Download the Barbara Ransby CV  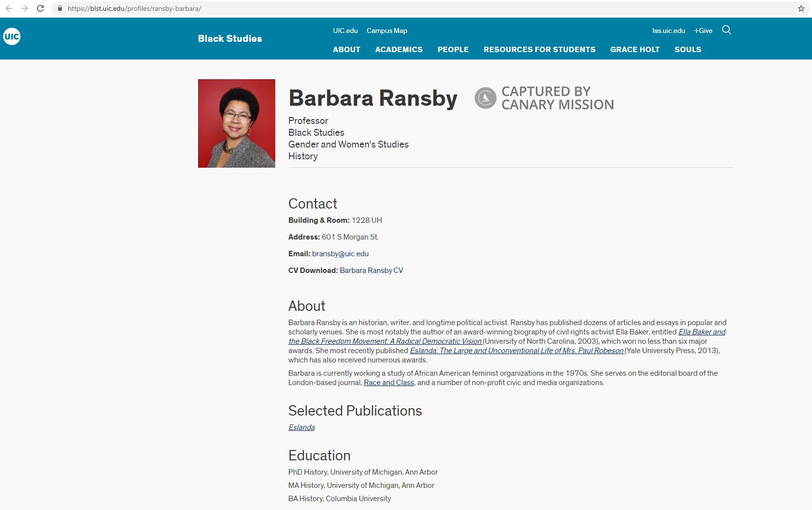point(371,270)
